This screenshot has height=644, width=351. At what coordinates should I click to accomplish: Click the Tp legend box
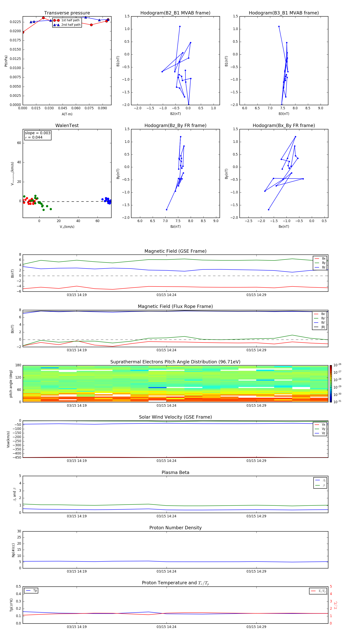31,591
